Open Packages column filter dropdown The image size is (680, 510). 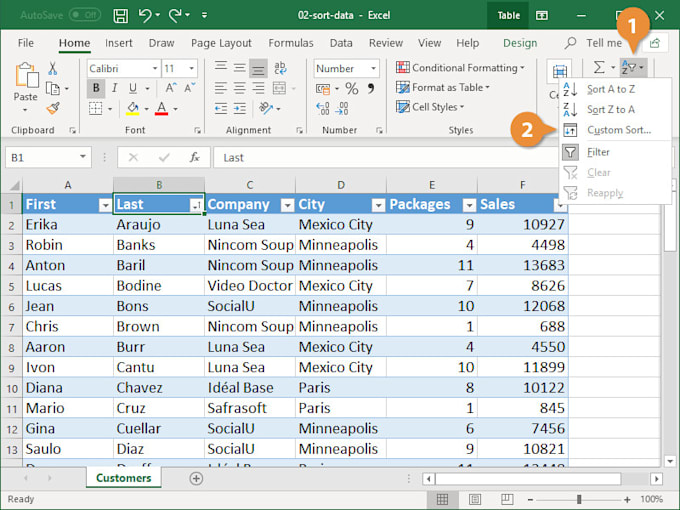[x=469, y=206]
